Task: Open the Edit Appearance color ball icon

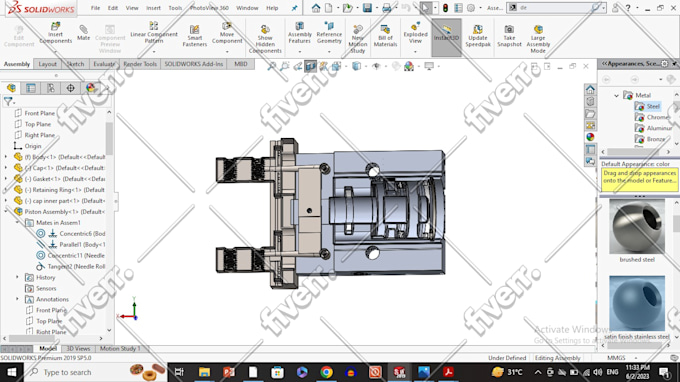Action: (x=409, y=66)
